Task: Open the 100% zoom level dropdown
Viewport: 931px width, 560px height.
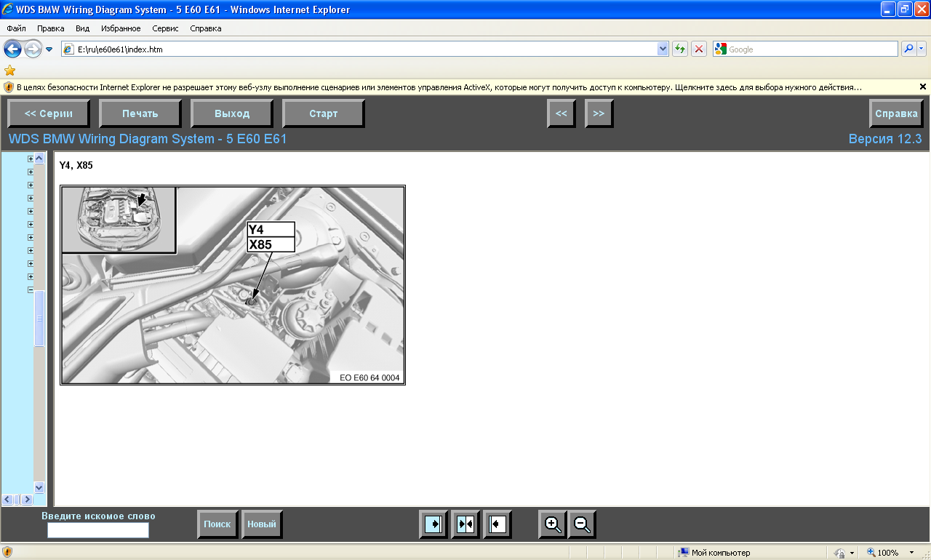Action: [x=912, y=553]
